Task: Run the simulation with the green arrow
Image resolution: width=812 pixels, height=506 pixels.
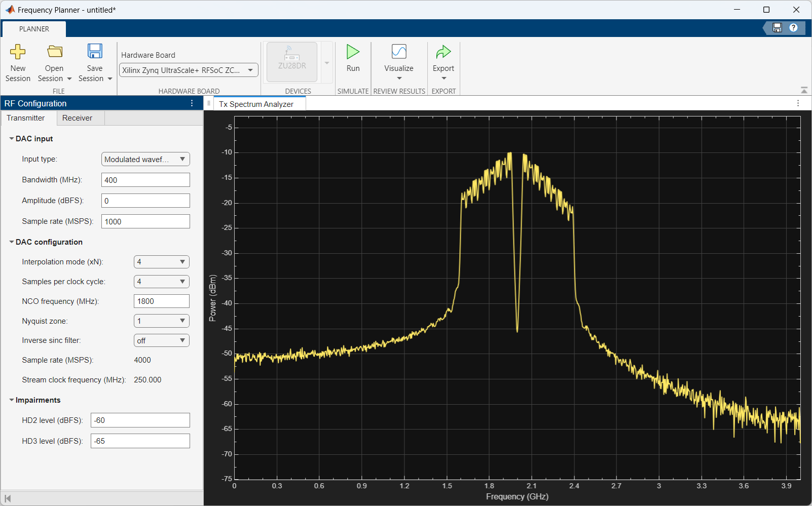Action: [x=353, y=52]
